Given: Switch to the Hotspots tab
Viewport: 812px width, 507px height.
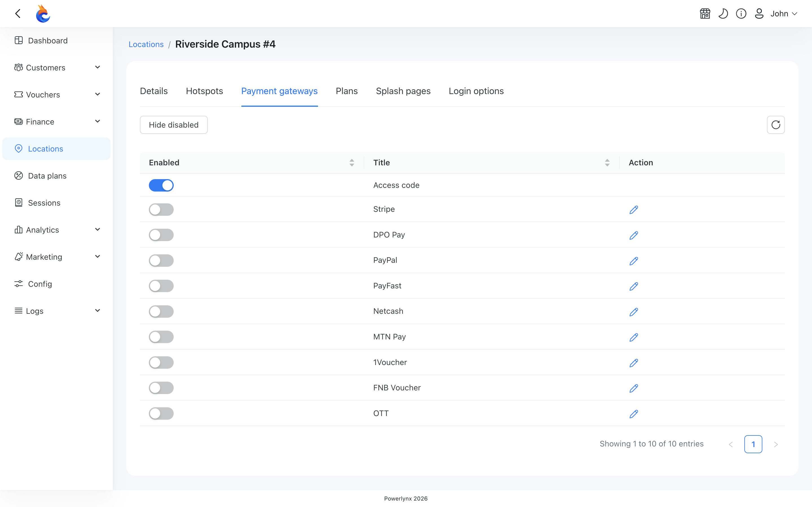Looking at the screenshot, I should (204, 91).
